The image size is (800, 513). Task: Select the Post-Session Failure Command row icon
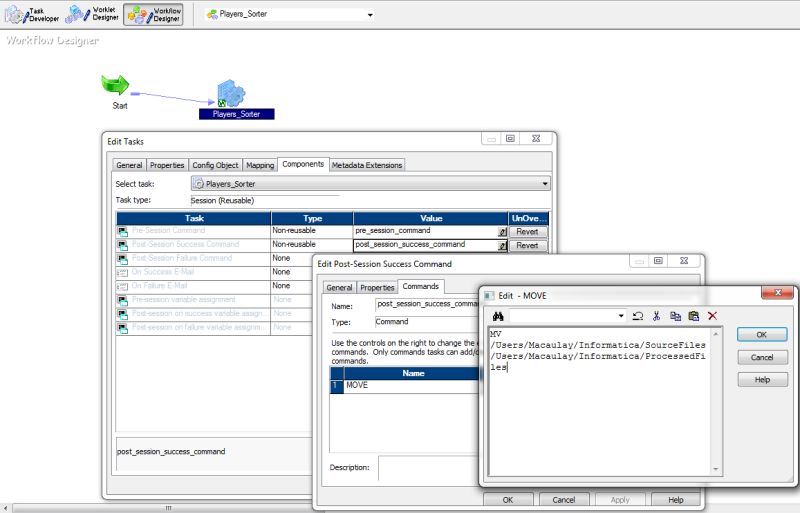coord(122,259)
